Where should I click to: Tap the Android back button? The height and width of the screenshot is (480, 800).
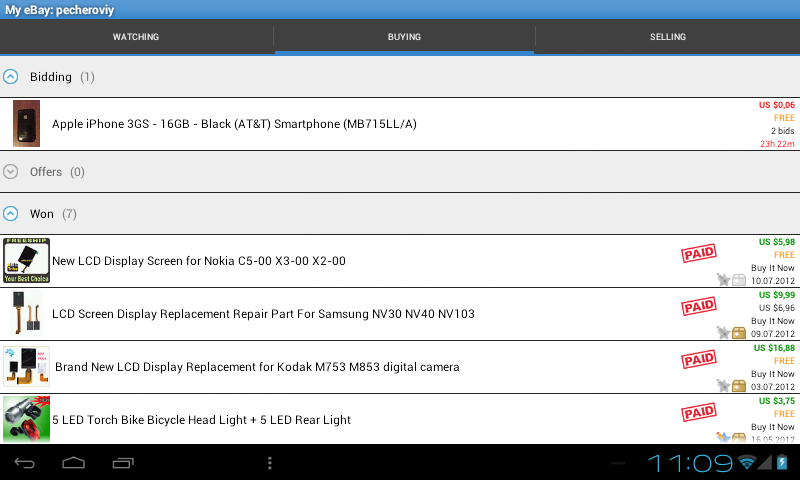click(x=24, y=463)
